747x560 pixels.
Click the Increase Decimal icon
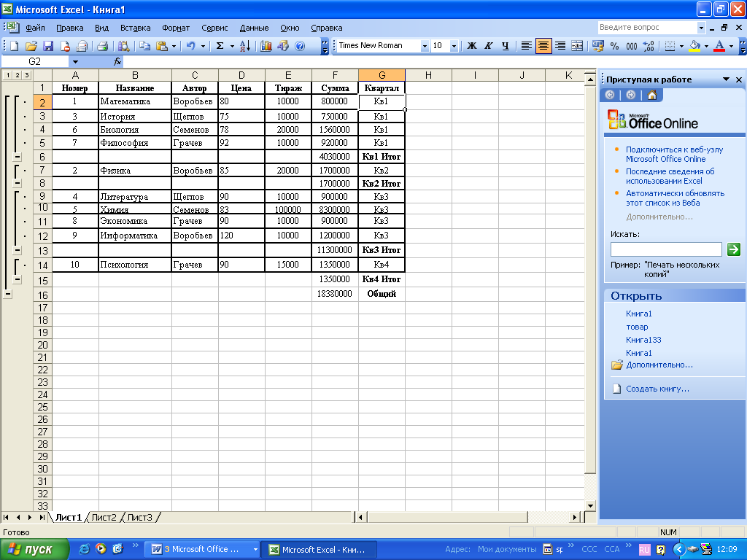point(649,46)
